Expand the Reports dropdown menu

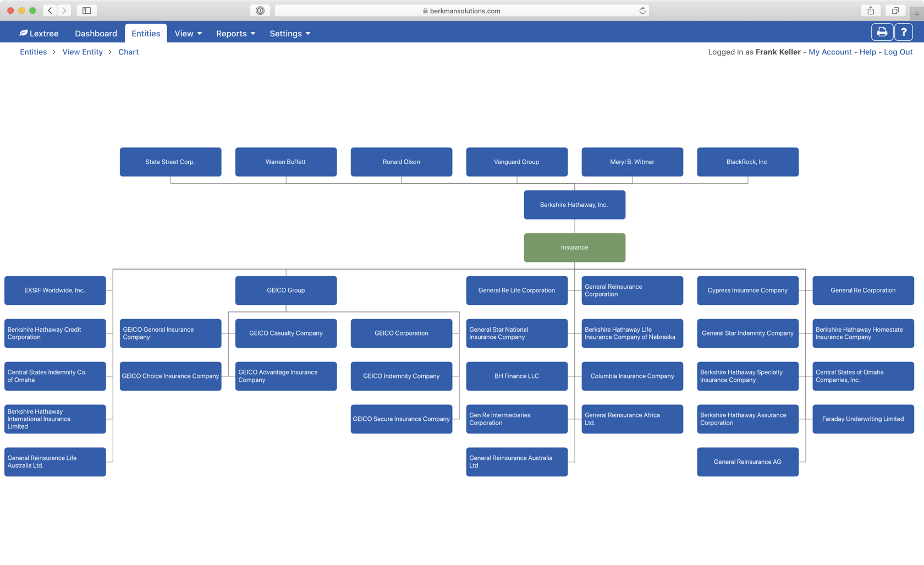(x=235, y=34)
